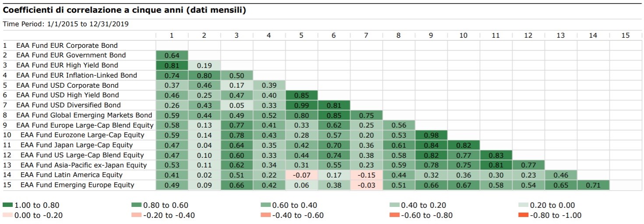Select the -0.80 to -1.00 red swatch

[523, 215]
